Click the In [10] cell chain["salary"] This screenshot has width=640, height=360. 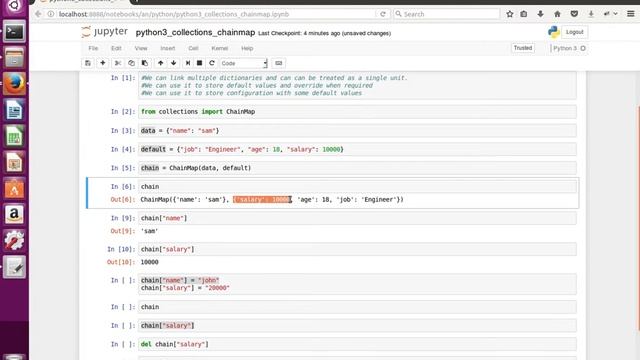pyautogui.click(x=357, y=249)
